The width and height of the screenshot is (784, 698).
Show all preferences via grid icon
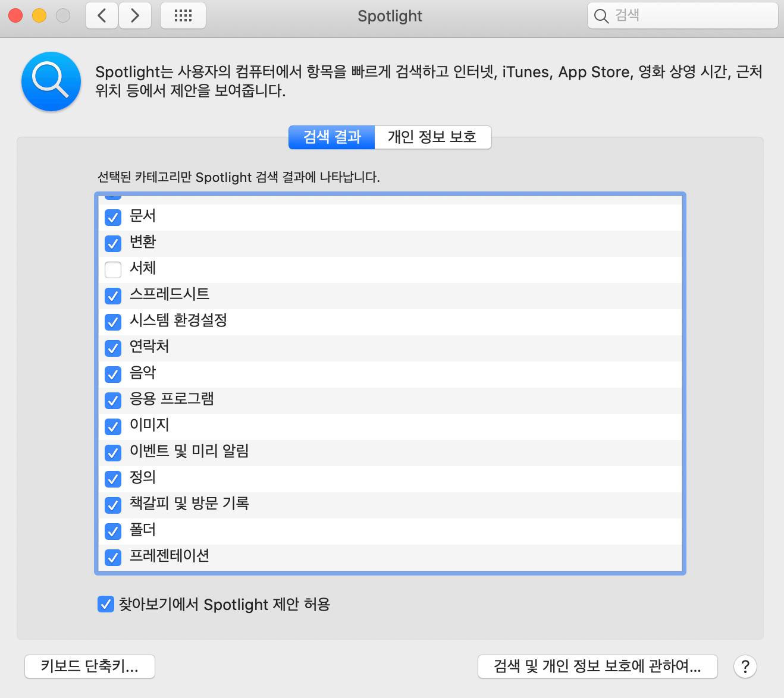183,15
